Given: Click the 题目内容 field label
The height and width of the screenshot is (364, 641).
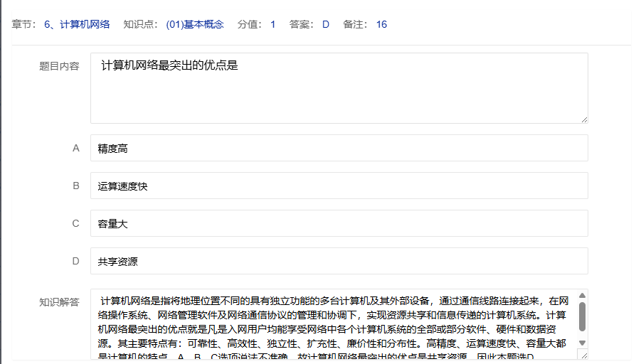Looking at the screenshot, I should [x=59, y=66].
